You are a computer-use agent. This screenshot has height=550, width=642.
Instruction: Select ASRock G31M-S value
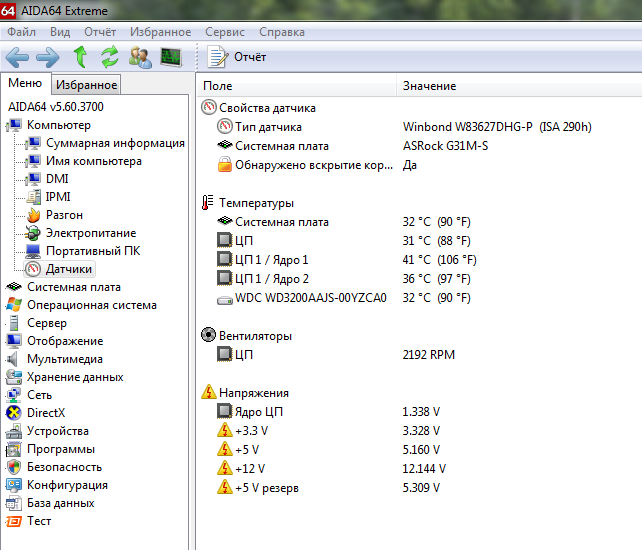pos(445,146)
